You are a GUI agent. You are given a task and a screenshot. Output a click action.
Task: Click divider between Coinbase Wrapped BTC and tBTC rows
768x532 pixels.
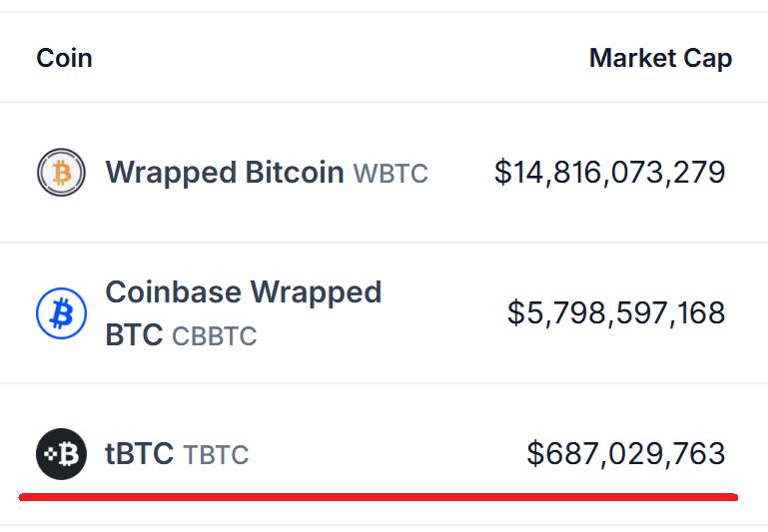(384, 383)
